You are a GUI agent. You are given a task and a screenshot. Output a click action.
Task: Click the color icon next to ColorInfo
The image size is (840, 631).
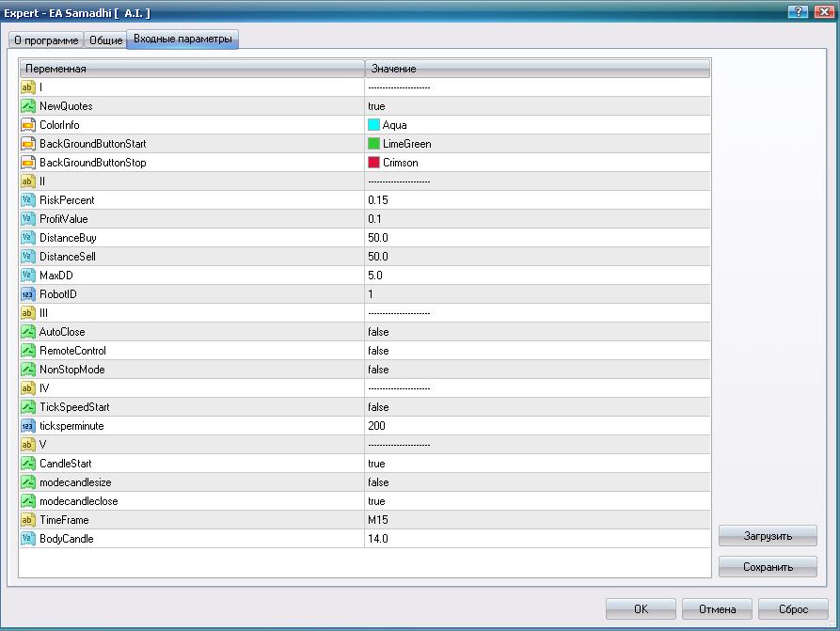[x=28, y=125]
